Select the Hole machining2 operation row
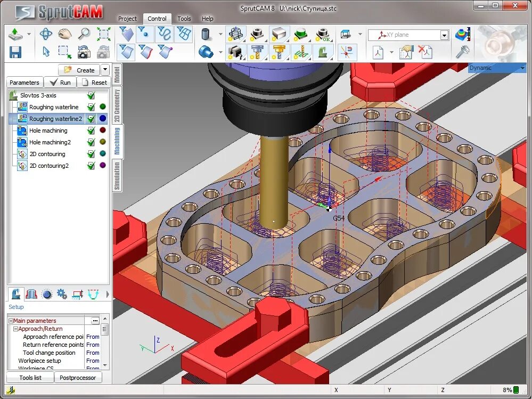This screenshot has height=399, width=532. point(58,142)
